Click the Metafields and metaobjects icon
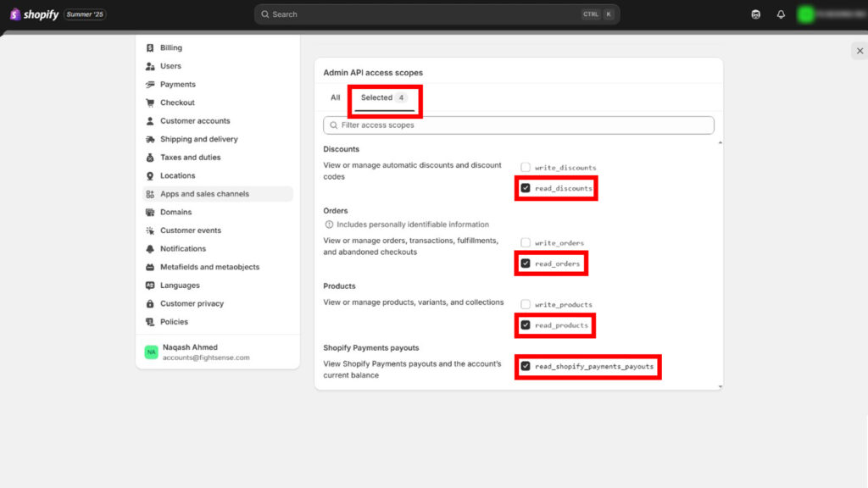868x488 pixels. (150, 267)
